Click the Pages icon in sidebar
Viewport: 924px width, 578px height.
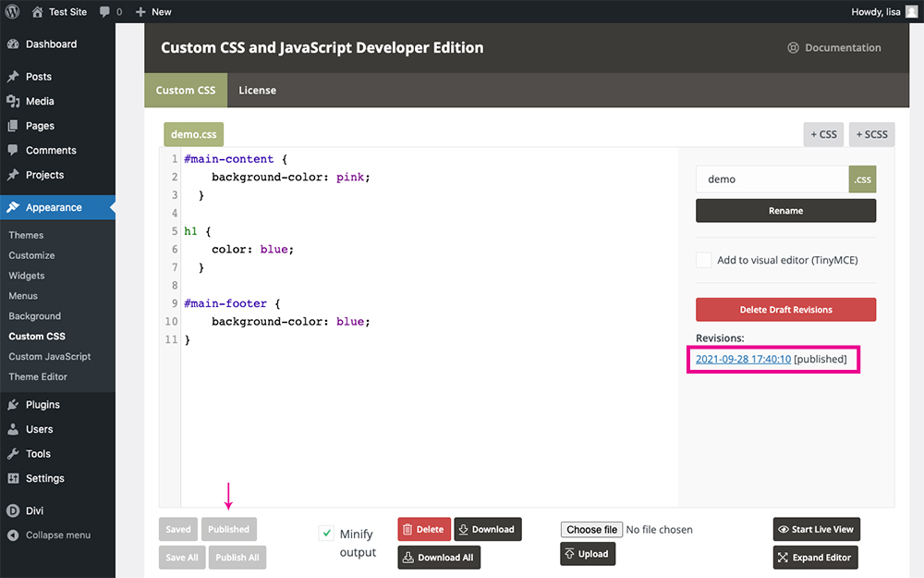pos(13,126)
